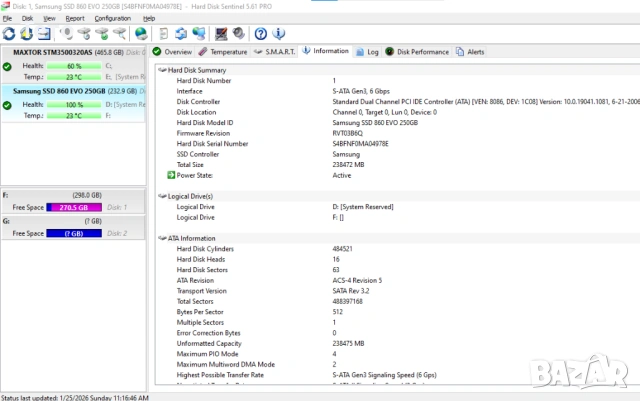Click the Refresh toolbar icon
This screenshot has width=640, height=401.
pos(9,33)
